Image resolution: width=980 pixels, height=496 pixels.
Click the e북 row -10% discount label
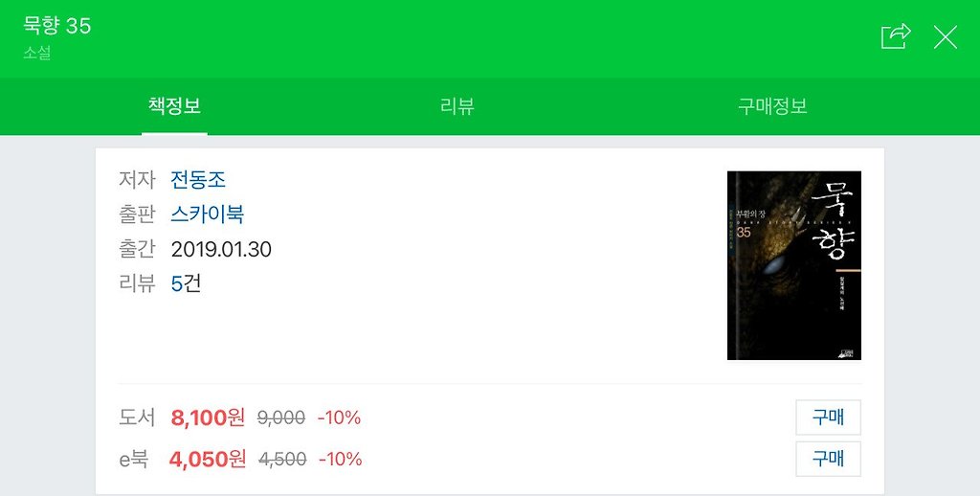click(341, 460)
